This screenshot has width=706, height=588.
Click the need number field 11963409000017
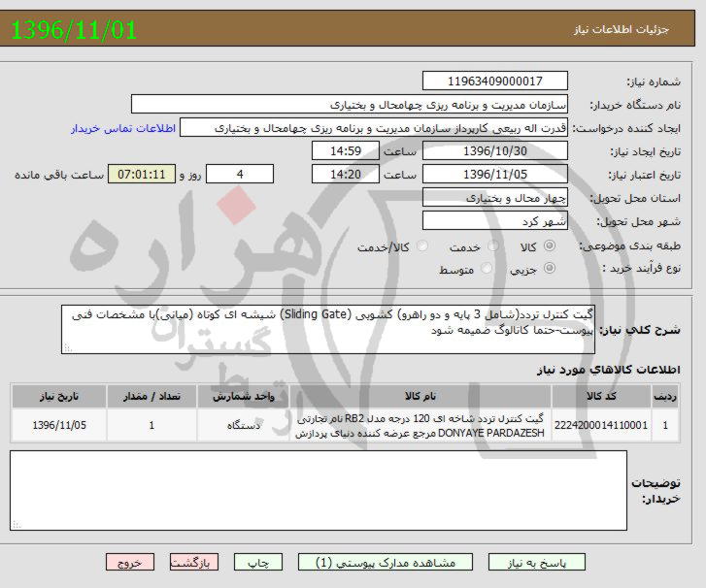(495, 81)
